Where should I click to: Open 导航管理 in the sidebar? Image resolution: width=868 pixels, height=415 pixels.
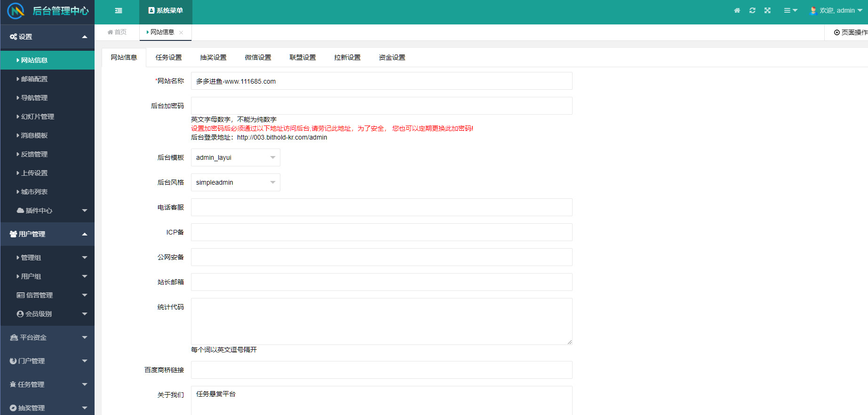[x=47, y=98]
